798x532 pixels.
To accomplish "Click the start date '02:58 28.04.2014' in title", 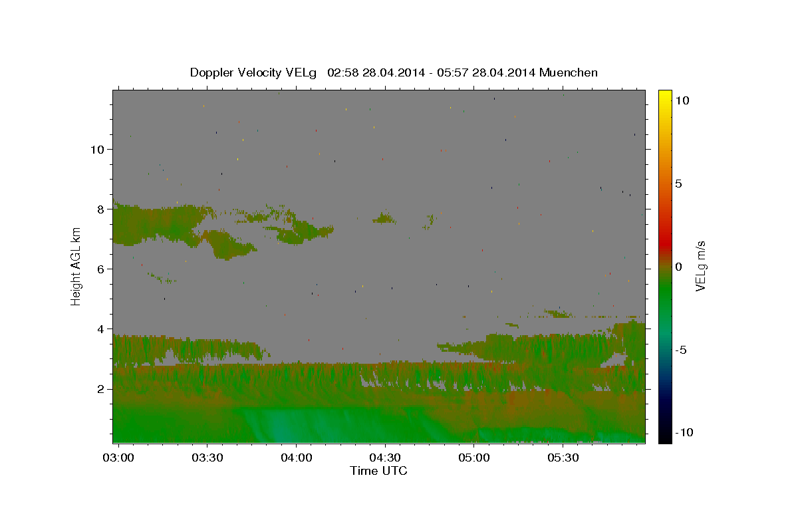I will point(376,72).
